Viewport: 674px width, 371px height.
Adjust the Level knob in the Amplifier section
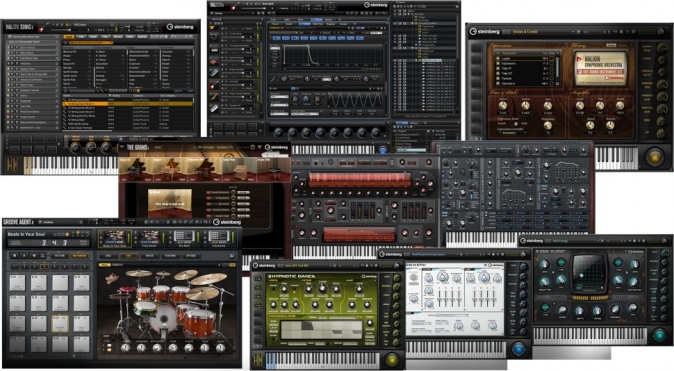[x=579, y=106]
